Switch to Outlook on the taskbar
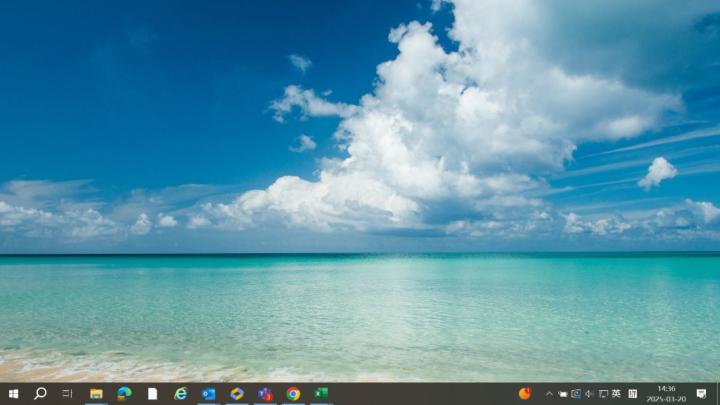Image resolution: width=720 pixels, height=405 pixels. 208,394
